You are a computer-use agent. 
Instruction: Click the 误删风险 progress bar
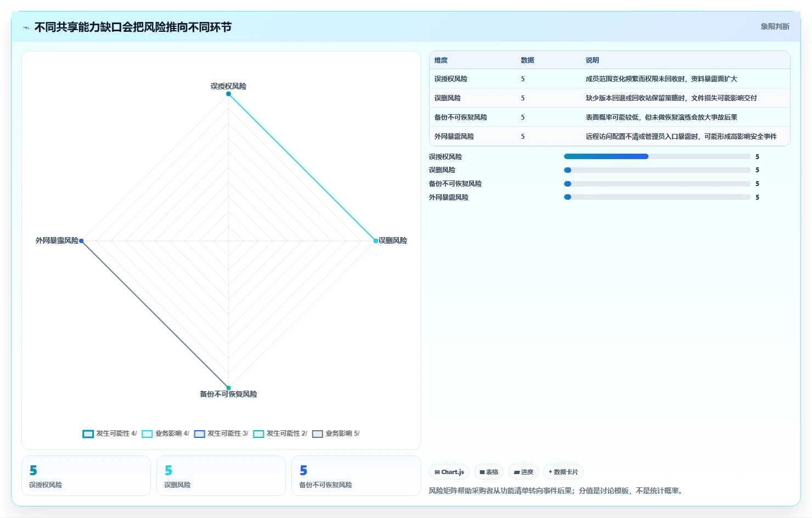pos(657,170)
